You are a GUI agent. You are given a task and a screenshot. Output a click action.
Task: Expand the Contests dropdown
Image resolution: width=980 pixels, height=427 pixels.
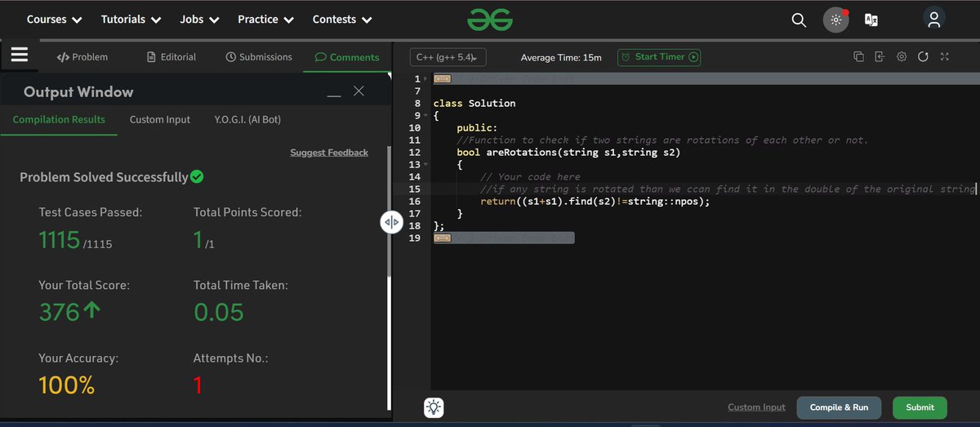click(341, 19)
